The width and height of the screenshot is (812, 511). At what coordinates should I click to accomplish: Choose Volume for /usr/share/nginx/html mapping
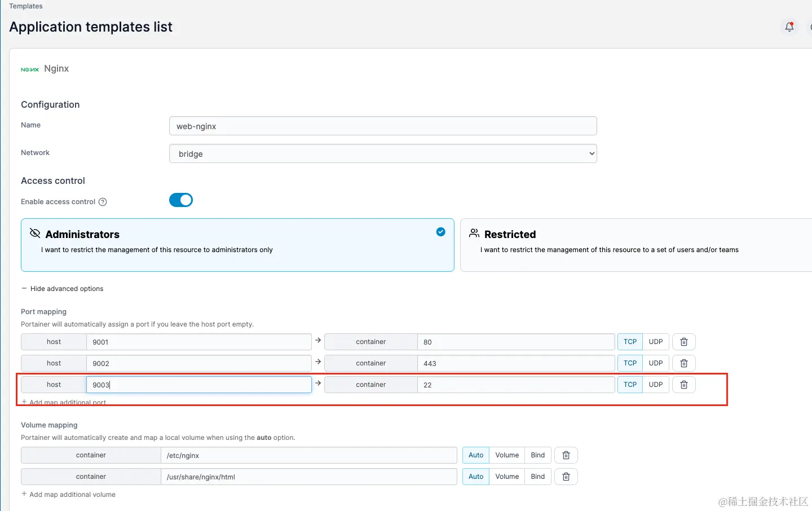click(x=506, y=477)
